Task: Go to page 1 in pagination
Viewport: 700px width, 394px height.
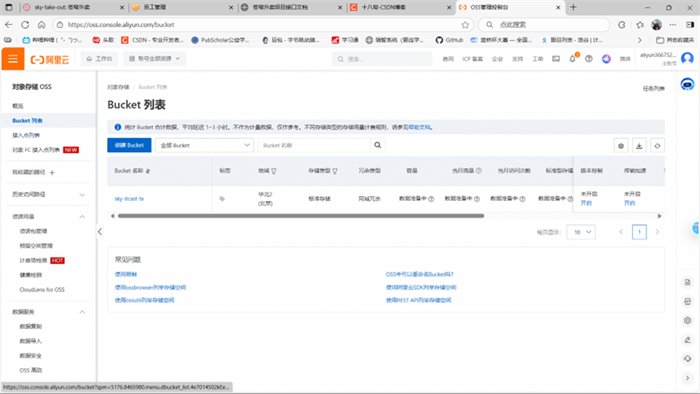Action: [639, 232]
